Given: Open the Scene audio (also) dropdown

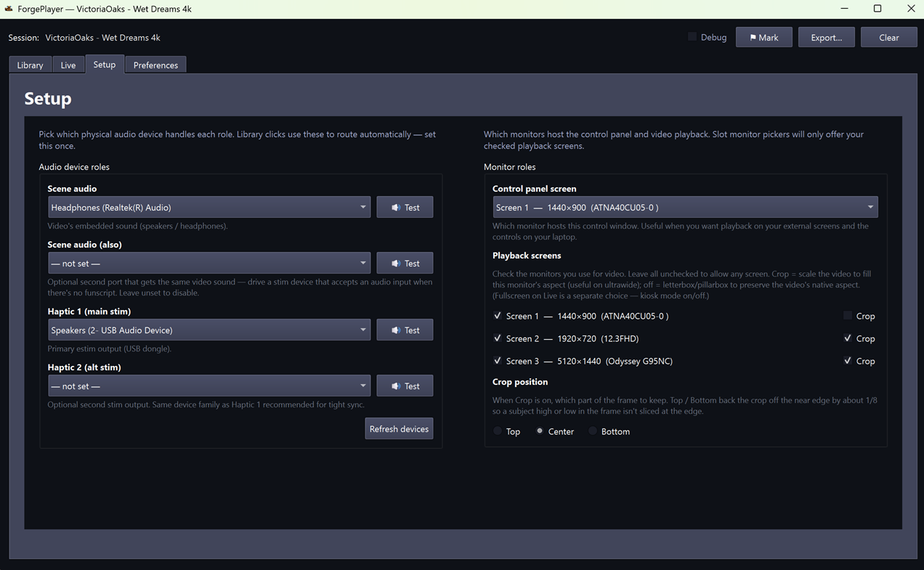Looking at the screenshot, I should coord(209,263).
